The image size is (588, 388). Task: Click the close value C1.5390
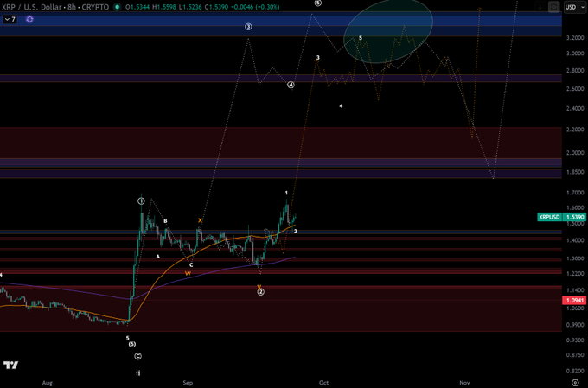pyautogui.click(x=215, y=7)
